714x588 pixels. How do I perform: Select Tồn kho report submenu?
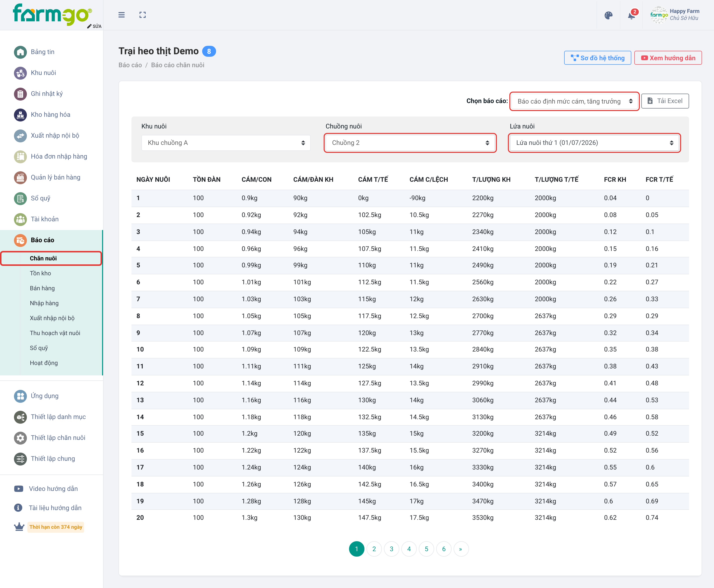pyautogui.click(x=40, y=273)
